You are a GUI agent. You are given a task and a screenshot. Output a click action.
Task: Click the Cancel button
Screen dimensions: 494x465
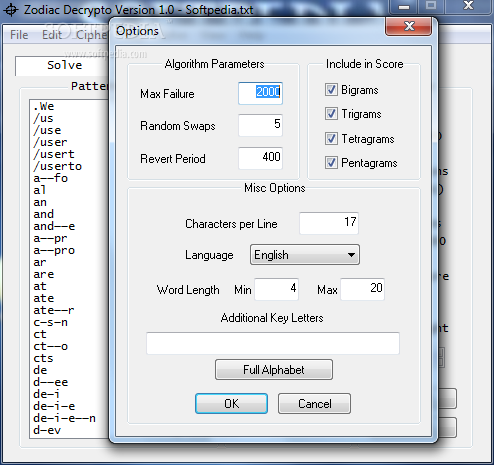tap(314, 404)
